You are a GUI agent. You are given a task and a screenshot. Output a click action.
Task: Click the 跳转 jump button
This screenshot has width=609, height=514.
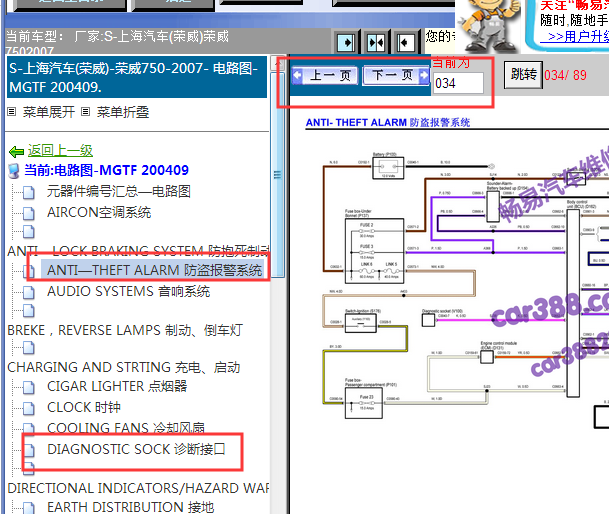524,75
